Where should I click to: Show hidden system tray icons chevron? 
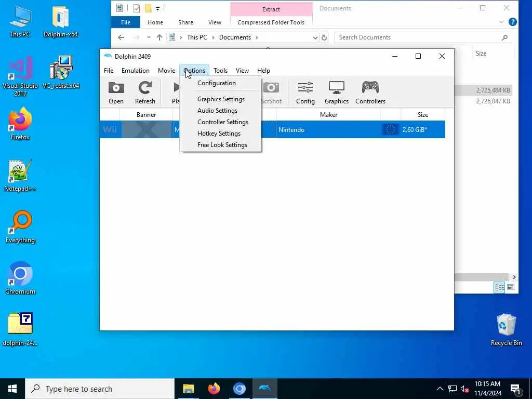click(440, 389)
